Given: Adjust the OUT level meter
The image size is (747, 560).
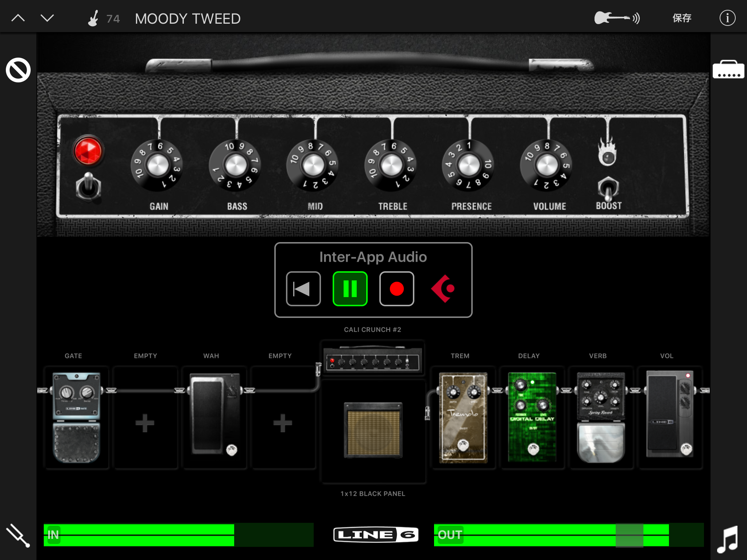Looking at the screenshot, I should [x=569, y=535].
